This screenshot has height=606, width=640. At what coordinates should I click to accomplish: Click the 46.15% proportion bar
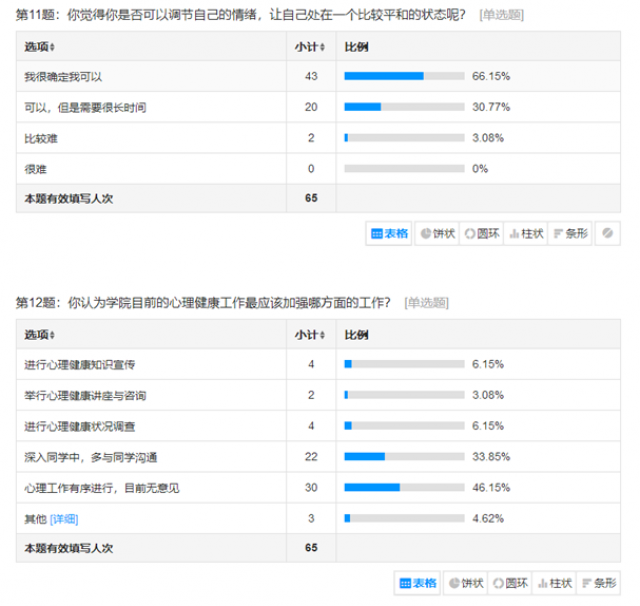[x=404, y=487]
